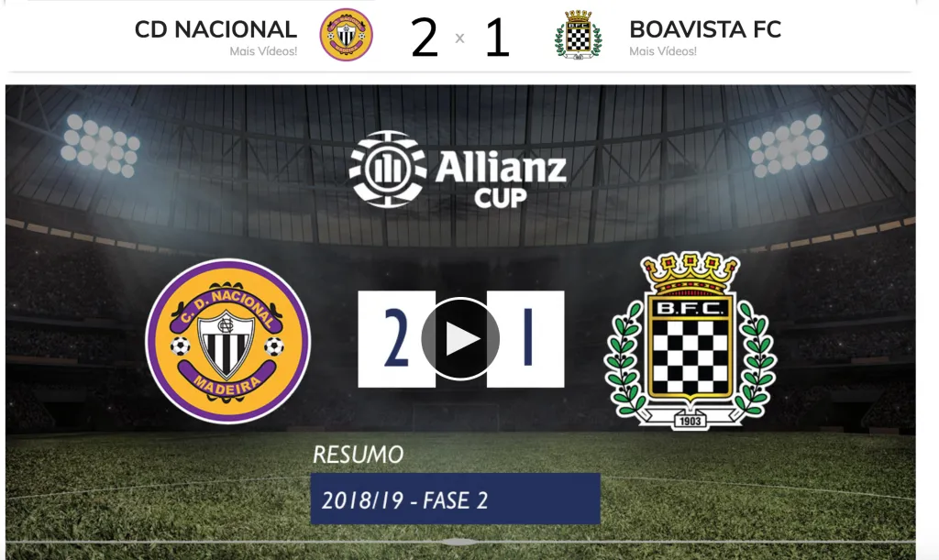The height and width of the screenshot is (560, 939).
Task: Click the small CD Nacional crest in header
Action: coord(346,35)
